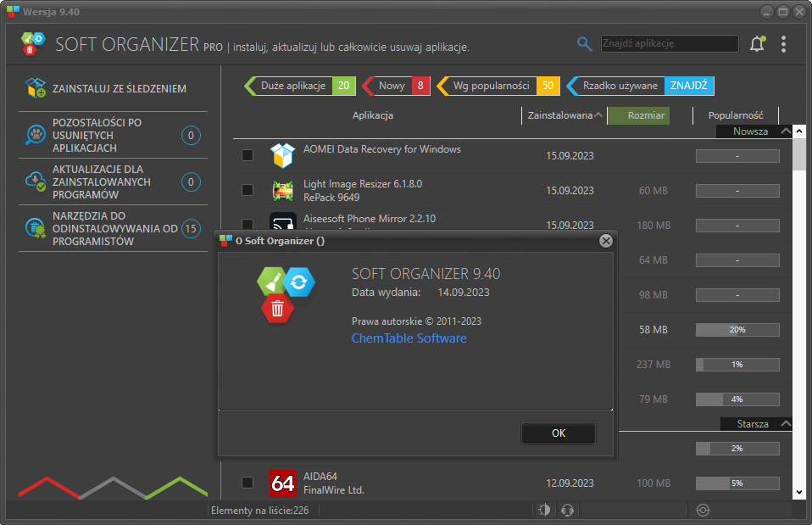Viewport: 812px width, 525px height.
Task: Click the leftover traces paw icon
Action: click(36, 135)
